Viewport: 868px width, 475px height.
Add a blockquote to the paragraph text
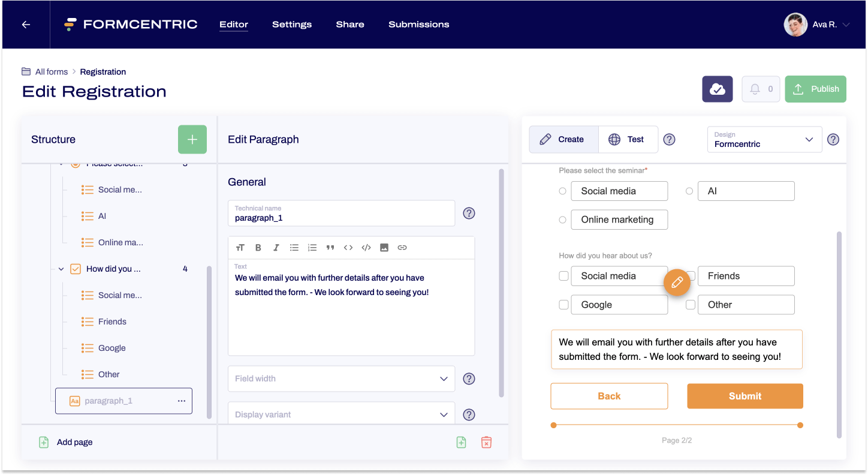[x=330, y=247]
